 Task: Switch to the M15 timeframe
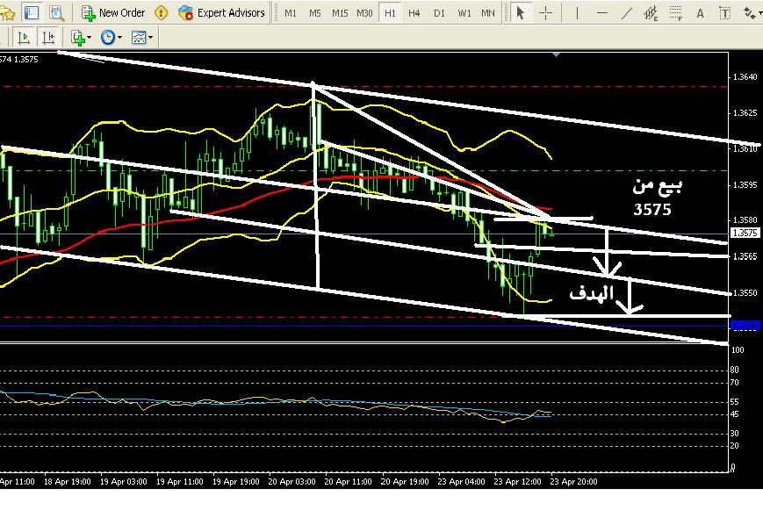(x=340, y=13)
